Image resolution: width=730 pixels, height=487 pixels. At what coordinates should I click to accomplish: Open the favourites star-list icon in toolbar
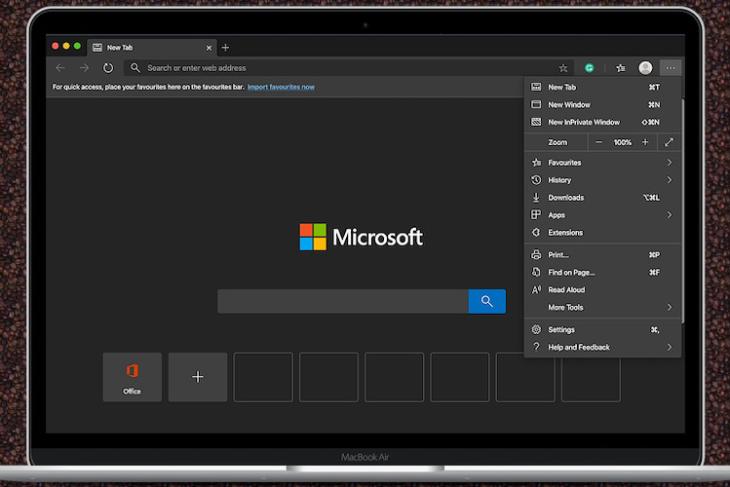point(621,68)
